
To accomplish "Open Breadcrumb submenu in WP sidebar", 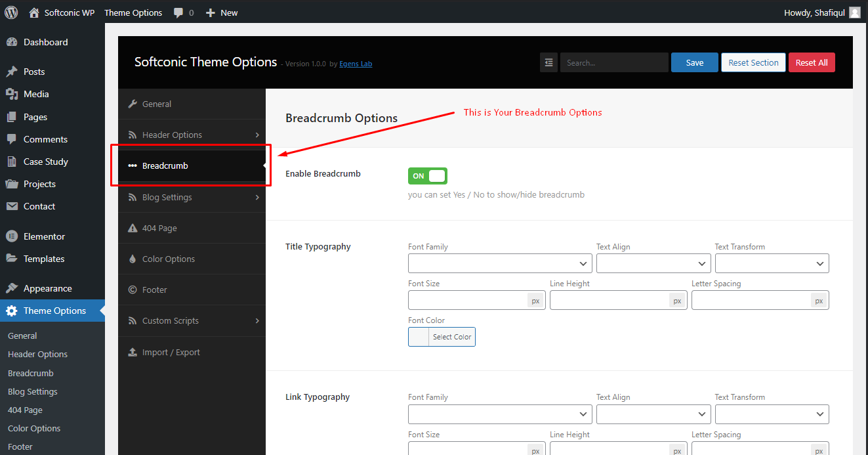I will (31, 373).
